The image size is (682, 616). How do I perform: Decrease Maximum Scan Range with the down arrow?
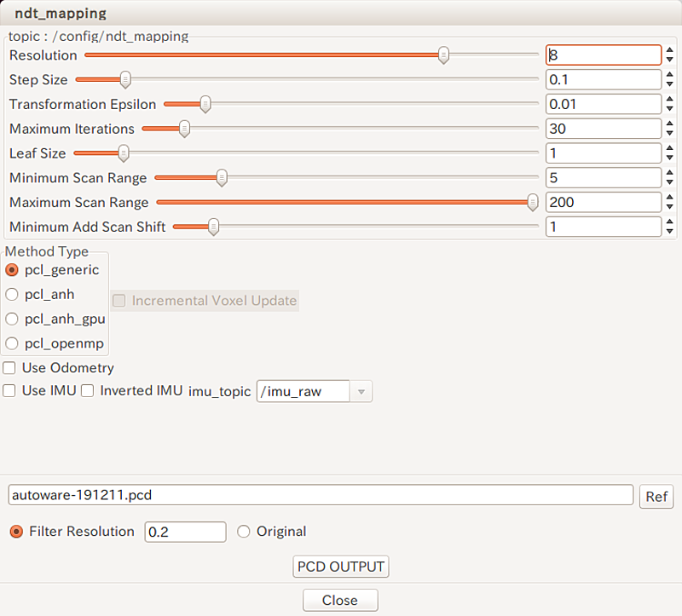point(670,206)
